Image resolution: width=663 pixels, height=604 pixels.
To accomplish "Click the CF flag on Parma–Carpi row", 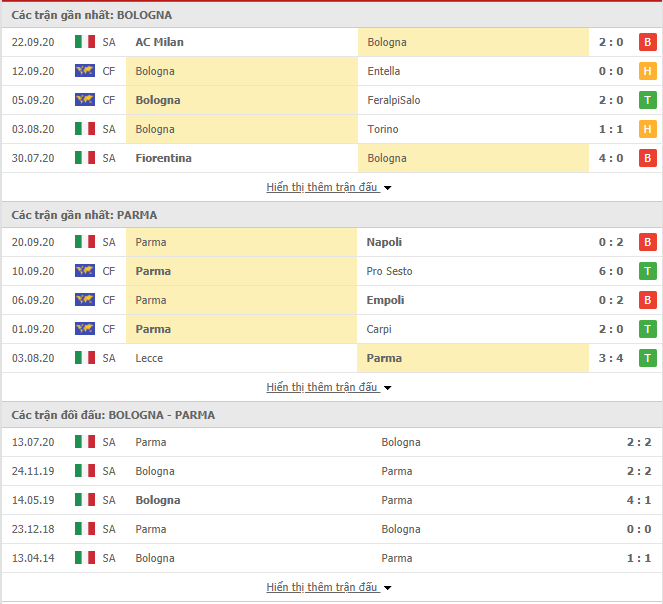I will click(85, 329).
